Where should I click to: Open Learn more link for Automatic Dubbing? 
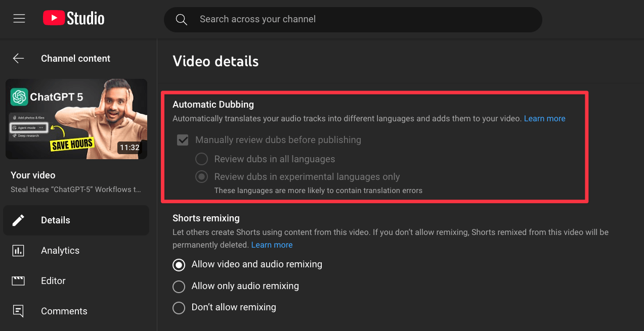point(544,119)
